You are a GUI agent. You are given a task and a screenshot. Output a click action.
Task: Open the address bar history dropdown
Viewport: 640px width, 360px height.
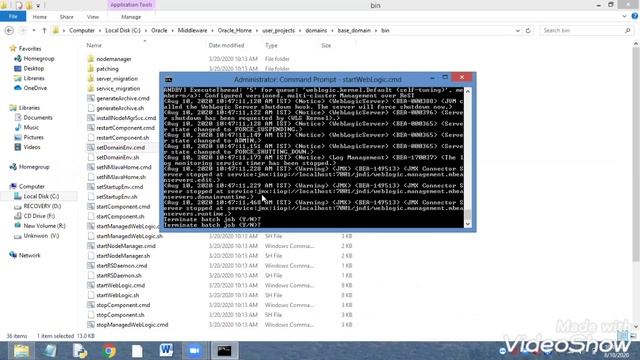point(518,31)
